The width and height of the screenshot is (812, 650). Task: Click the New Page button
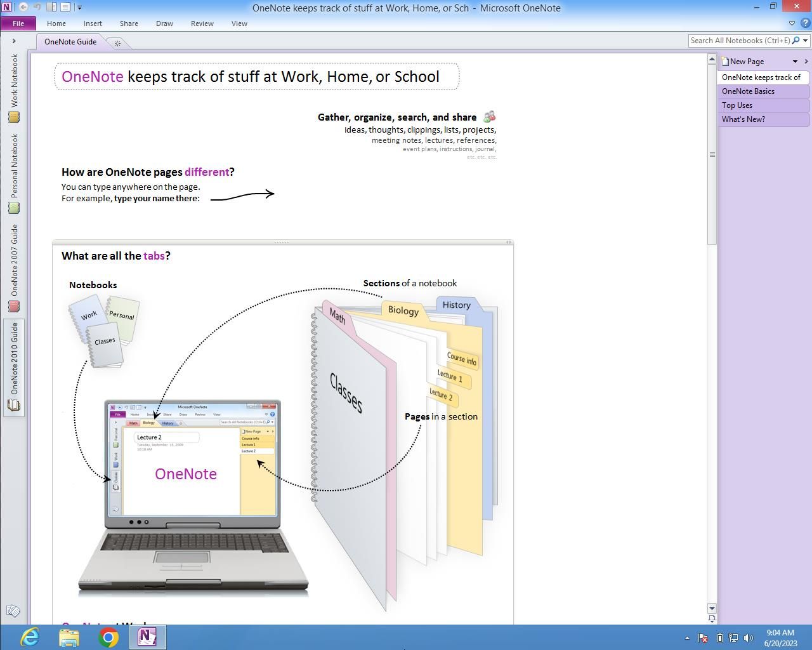746,62
